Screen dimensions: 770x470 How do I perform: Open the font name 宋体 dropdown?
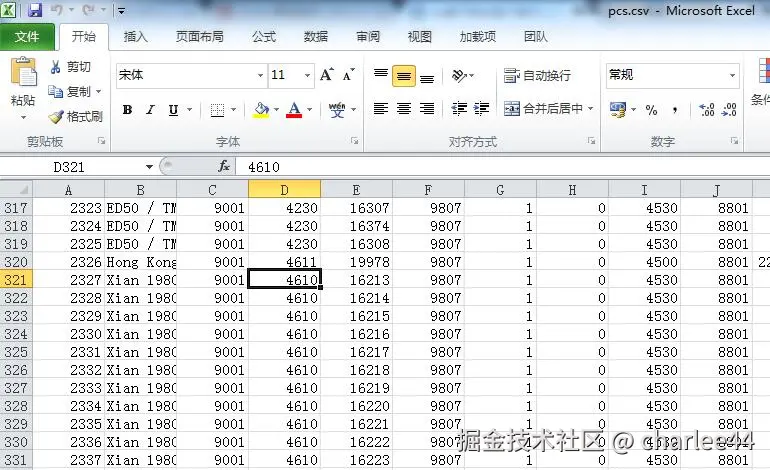[260, 75]
